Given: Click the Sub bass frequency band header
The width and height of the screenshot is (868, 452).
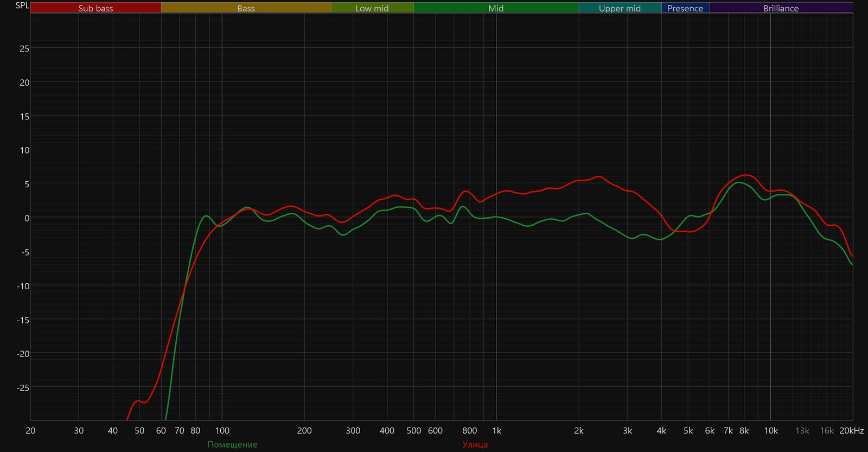Looking at the screenshot, I should coord(95,8).
